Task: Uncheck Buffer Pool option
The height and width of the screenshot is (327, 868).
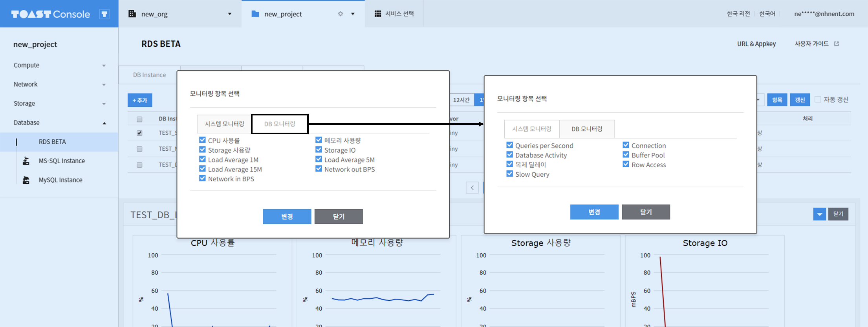Action: [626, 155]
